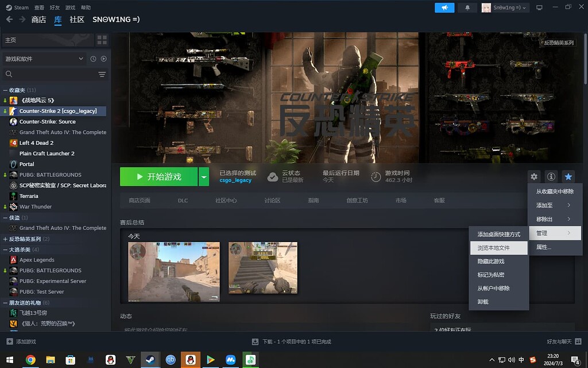Click the library search field
Screen dimensions: 588x368
tap(49, 74)
